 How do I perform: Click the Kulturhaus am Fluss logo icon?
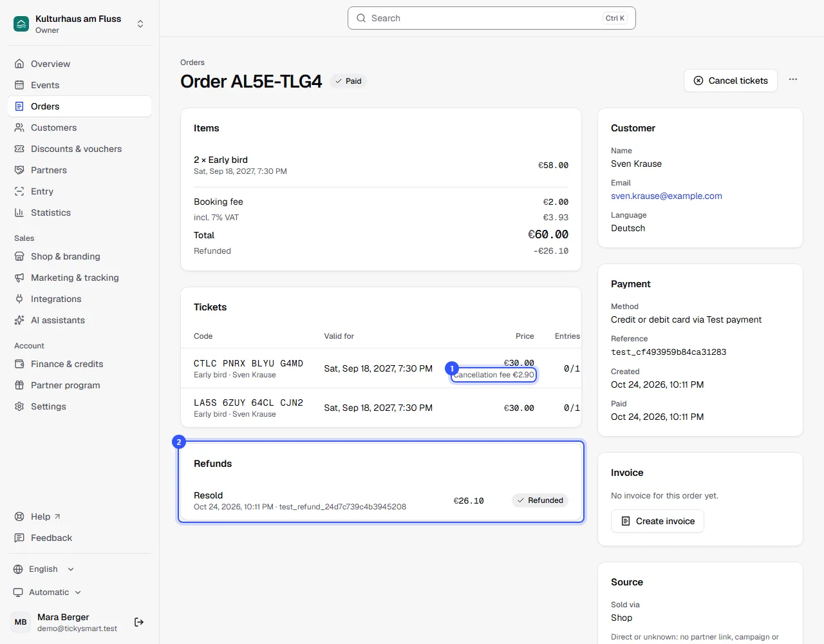(x=21, y=24)
